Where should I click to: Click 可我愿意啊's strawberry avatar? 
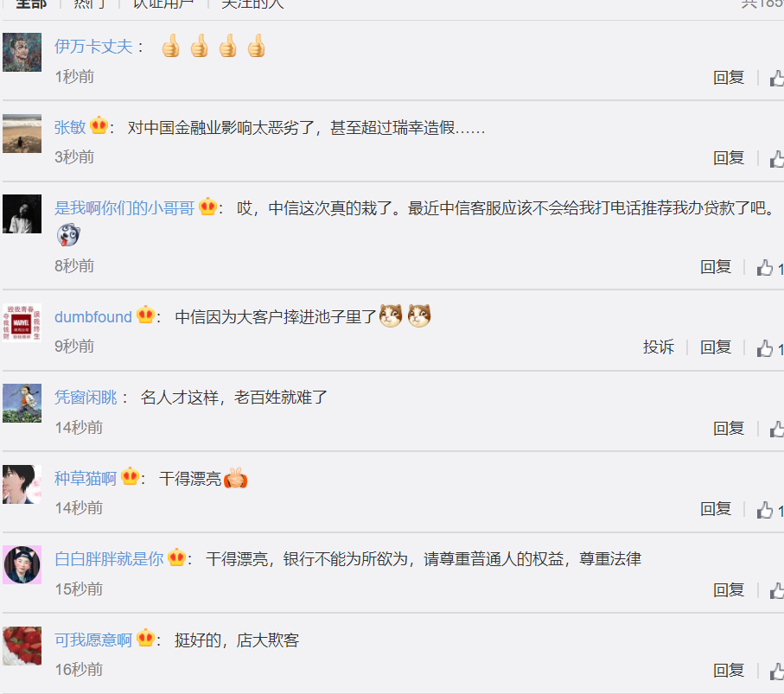click(x=22, y=646)
